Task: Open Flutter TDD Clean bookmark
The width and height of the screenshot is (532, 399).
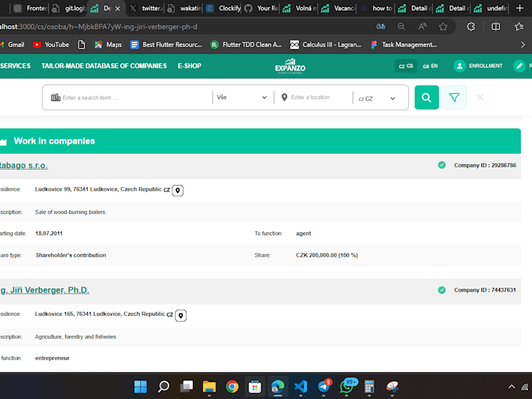Action: [x=246, y=45]
